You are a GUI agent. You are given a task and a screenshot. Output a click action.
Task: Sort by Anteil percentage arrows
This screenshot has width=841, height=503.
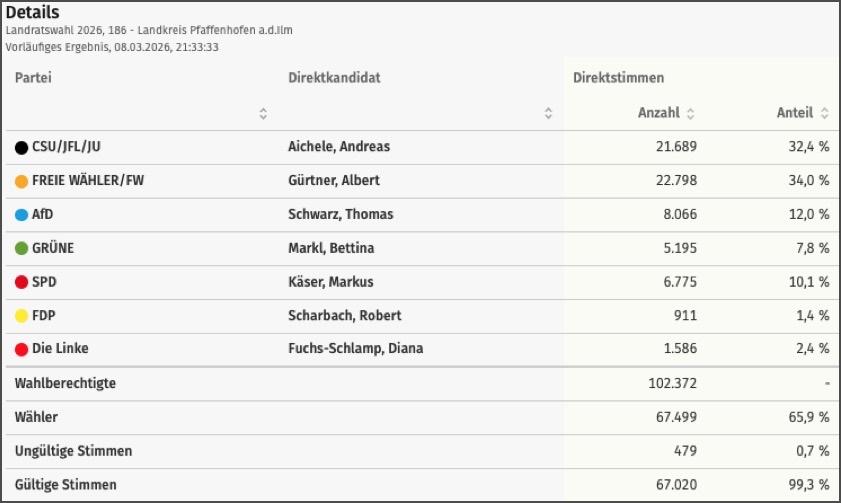tap(825, 114)
